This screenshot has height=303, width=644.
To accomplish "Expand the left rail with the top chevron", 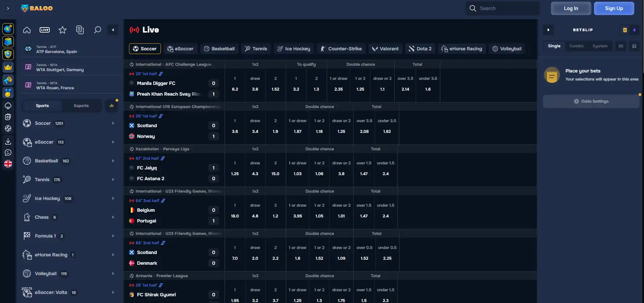I will pos(8,8).
